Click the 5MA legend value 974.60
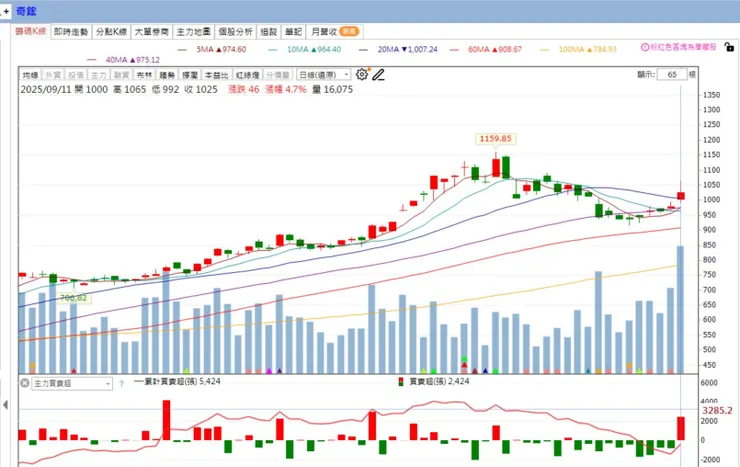Viewport: 740px width, 467px height. tap(231, 49)
